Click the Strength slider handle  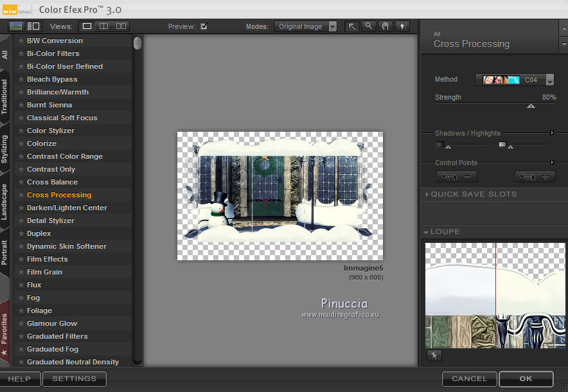[x=531, y=105]
